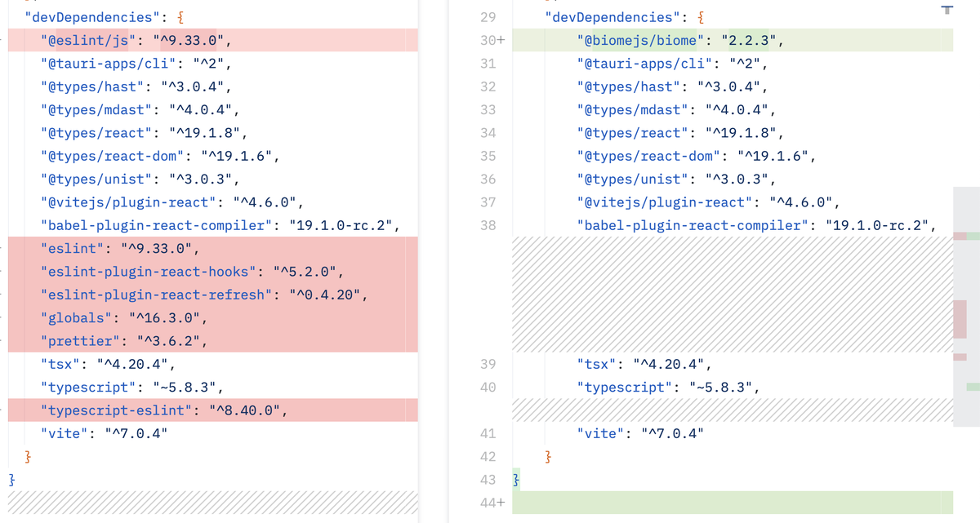
Task: Click gutter line number 29
Action: click(x=488, y=17)
